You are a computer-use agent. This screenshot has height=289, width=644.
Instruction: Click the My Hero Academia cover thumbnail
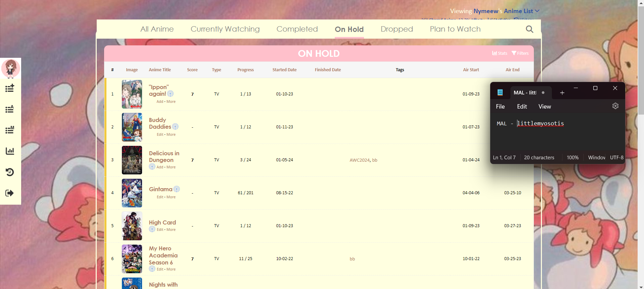click(x=132, y=259)
